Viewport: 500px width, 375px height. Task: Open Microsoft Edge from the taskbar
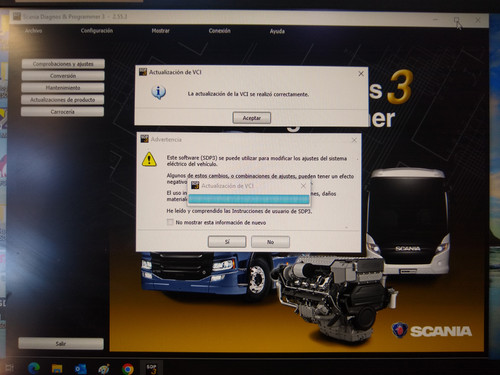point(34,368)
